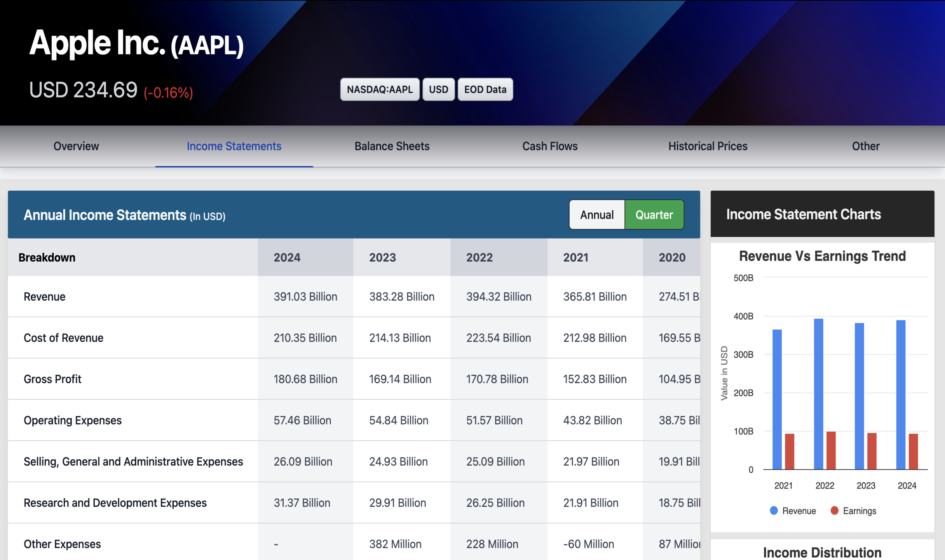Click the EOD Data badge
This screenshot has width=945, height=560.
click(x=485, y=89)
